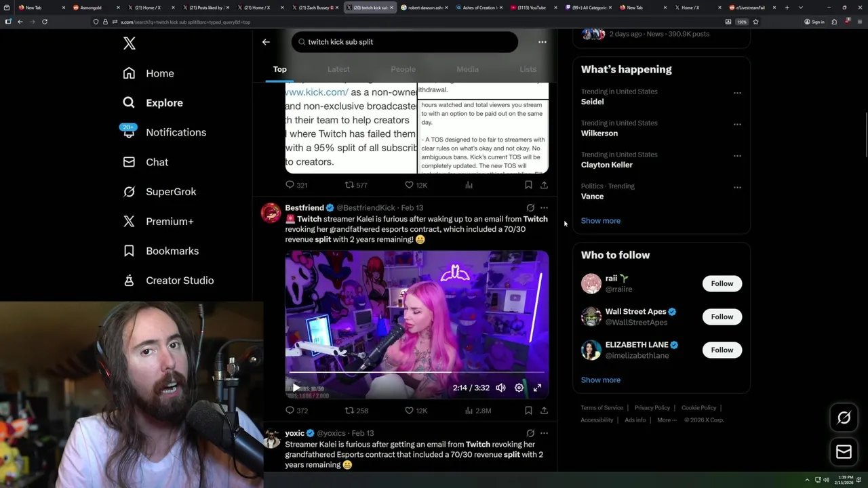This screenshot has height=488, width=868.
Task: Open the Seidel trending topic
Action: tap(592, 102)
